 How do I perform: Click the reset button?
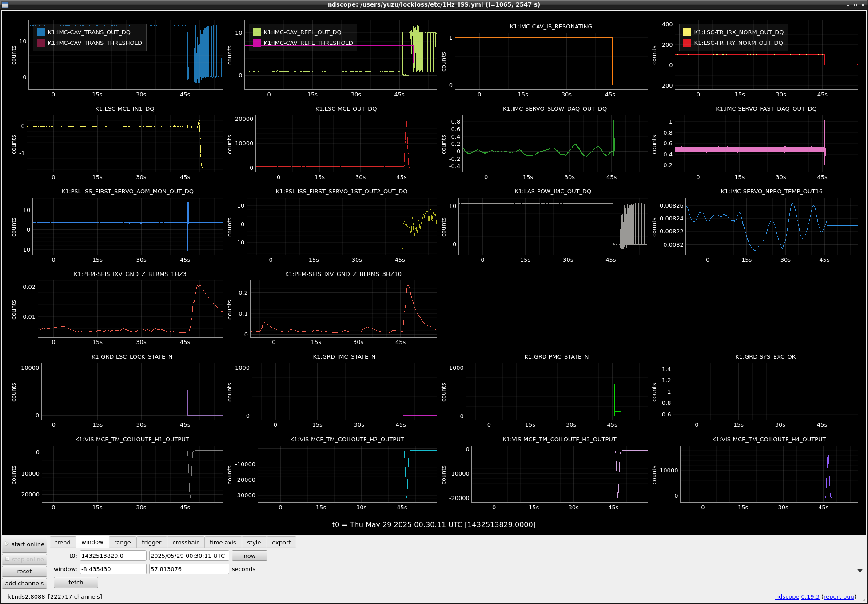tap(24, 571)
